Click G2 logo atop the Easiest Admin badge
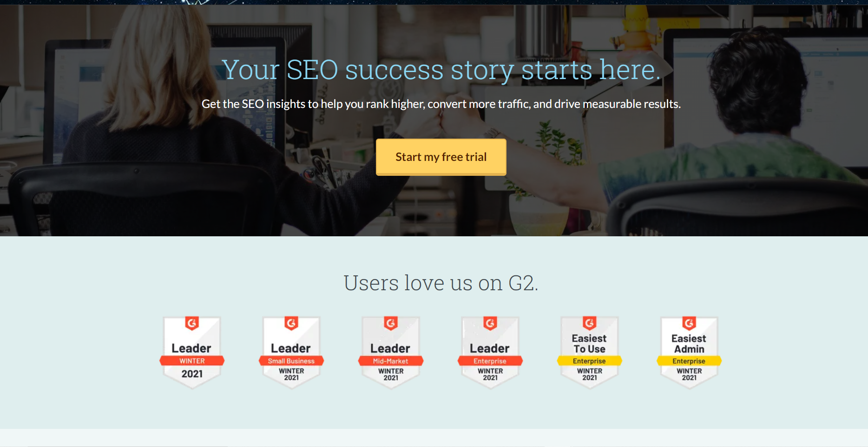The image size is (868, 447). [x=689, y=323]
